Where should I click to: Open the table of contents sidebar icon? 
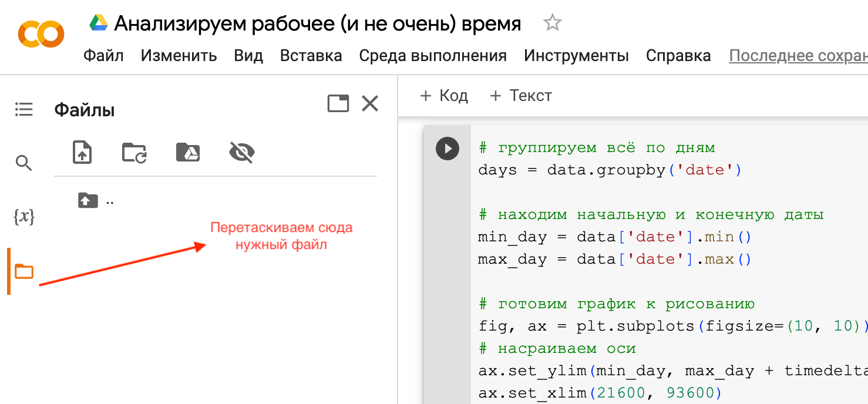tap(24, 109)
